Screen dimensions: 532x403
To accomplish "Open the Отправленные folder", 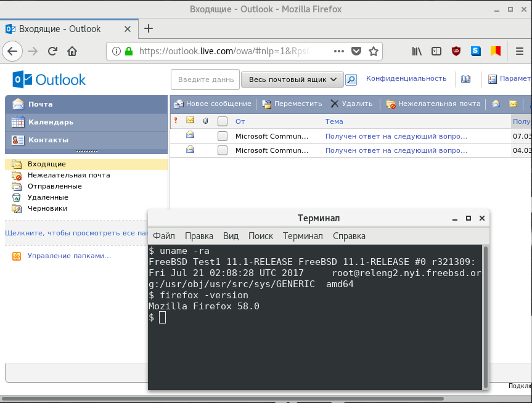I will point(54,186).
